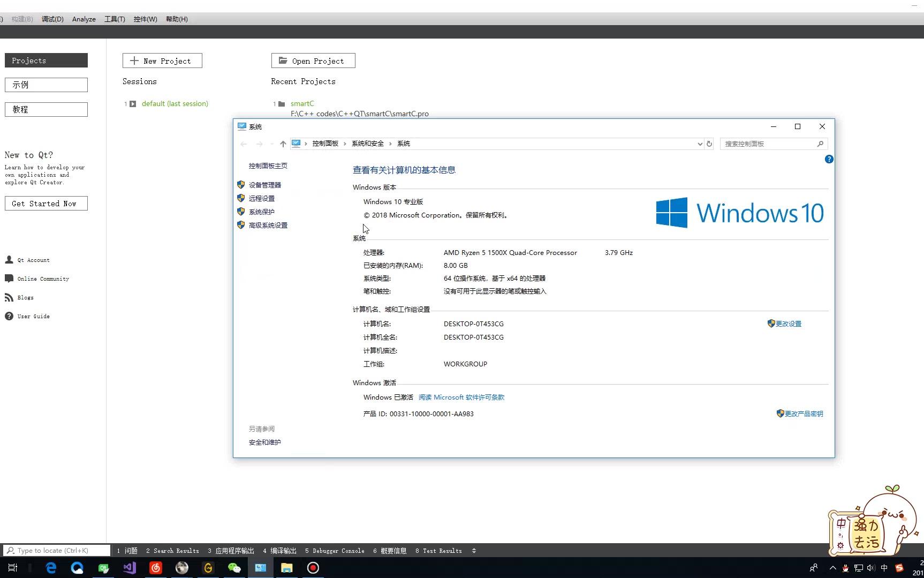The image size is (924, 578).
Task: Select the Projects welcome tab
Action: pos(46,61)
